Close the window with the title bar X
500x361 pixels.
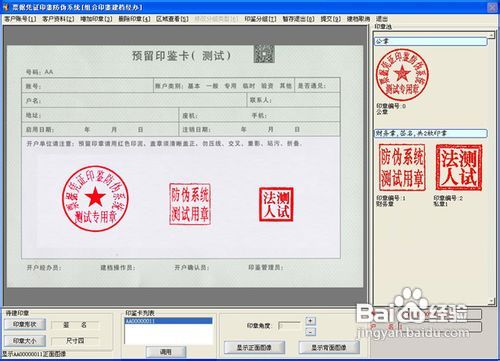[x=492, y=7]
